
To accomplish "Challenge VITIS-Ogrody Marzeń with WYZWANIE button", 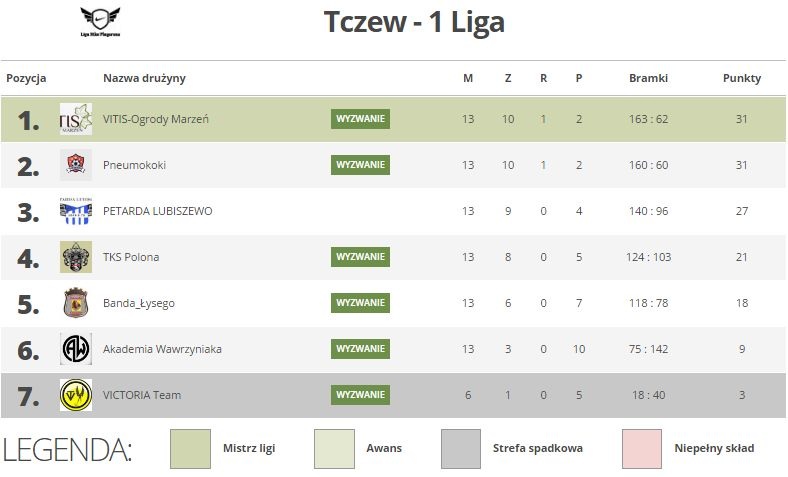I will (360, 119).
